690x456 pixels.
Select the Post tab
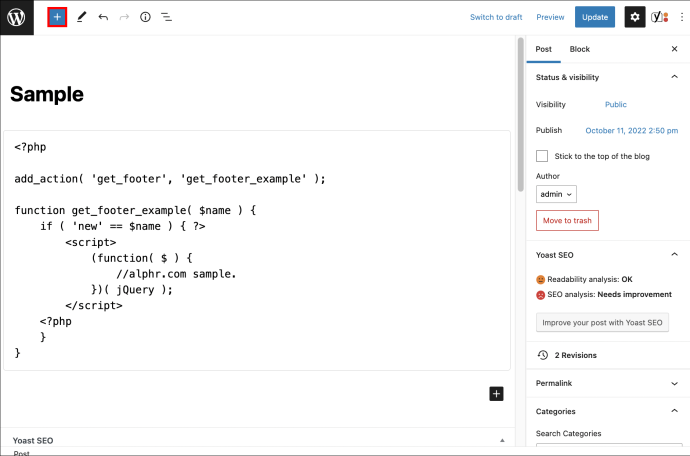[x=543, y=49]
